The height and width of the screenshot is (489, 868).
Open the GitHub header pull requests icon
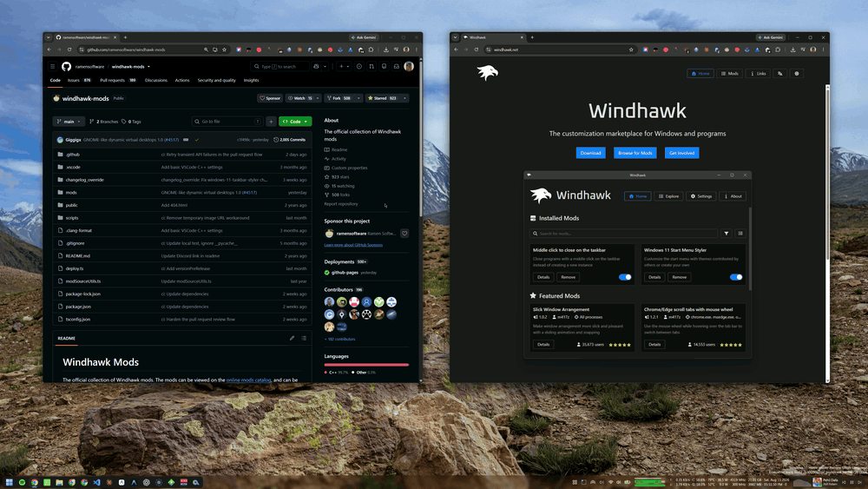coord(372,67)
